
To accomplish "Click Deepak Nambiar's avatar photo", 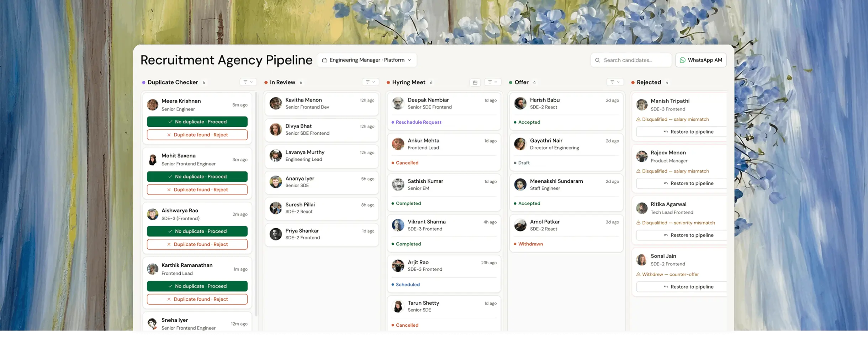I will (x=398, y=103).
